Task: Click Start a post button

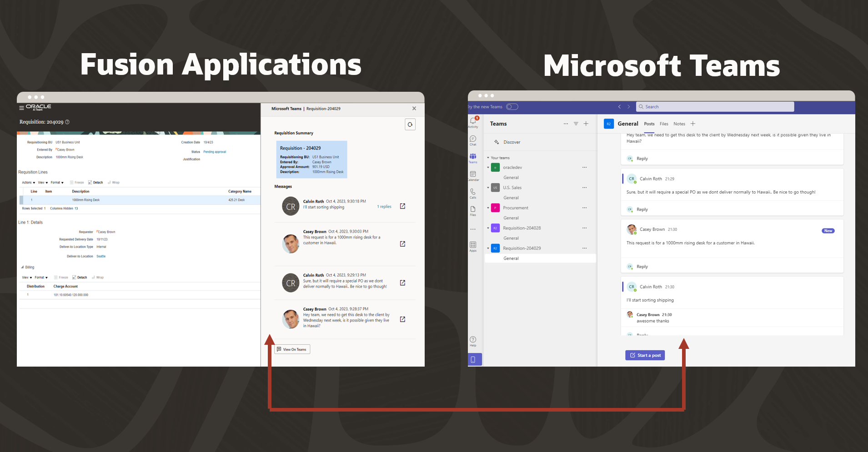Action: pyautogui.click(x=645, y=355)
